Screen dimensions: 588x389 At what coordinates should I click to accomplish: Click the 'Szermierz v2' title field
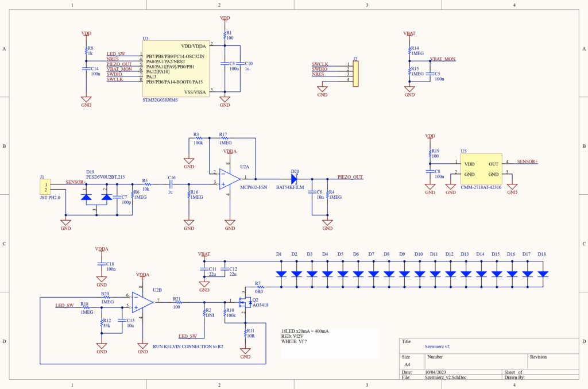point(437,346)
